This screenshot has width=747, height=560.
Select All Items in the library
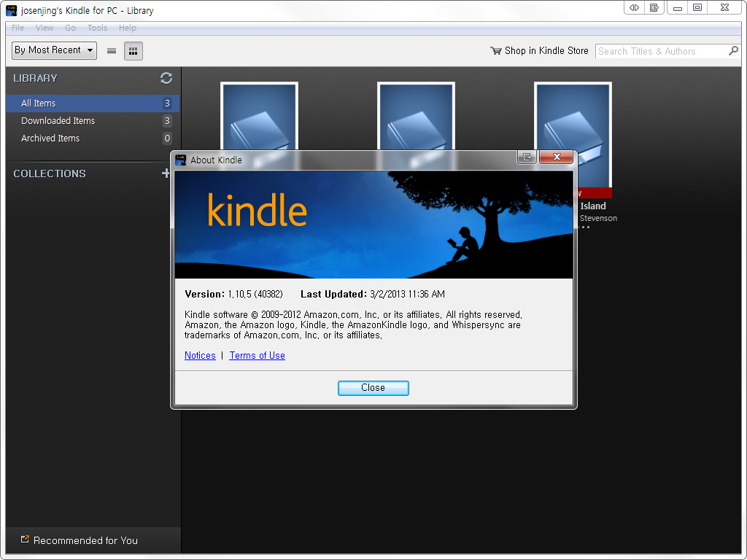click(93, 104)
